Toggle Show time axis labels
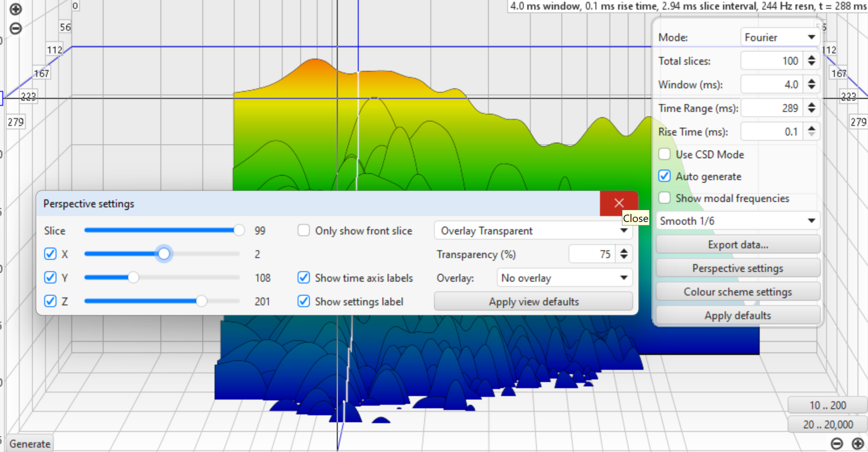 pos(303,278)
